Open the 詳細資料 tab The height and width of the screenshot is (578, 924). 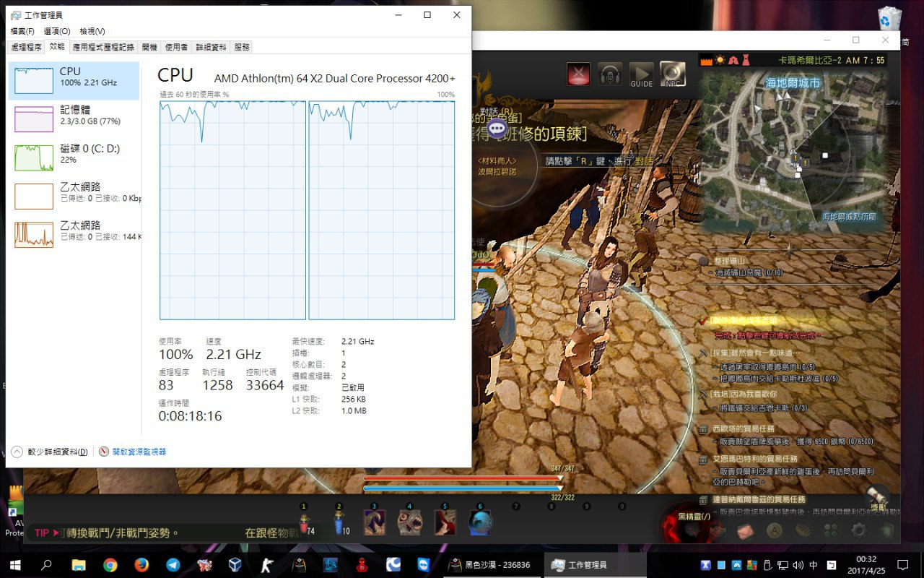pyautogui.click(x=211, y=47)
